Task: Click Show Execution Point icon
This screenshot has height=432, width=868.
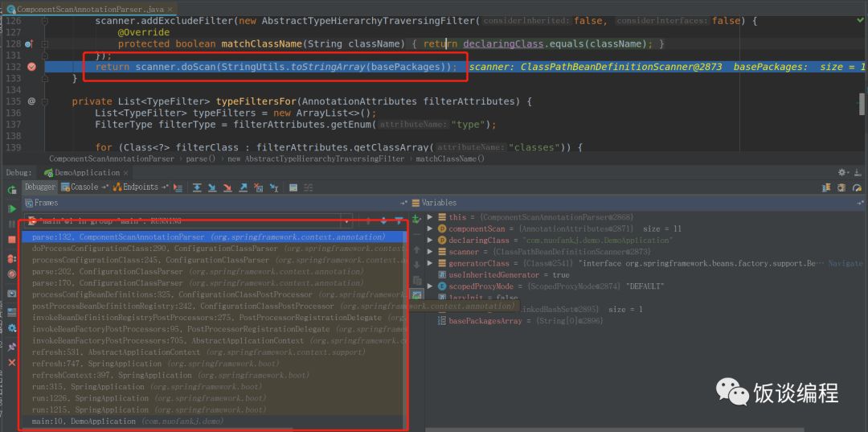Action: coord(178,187)
